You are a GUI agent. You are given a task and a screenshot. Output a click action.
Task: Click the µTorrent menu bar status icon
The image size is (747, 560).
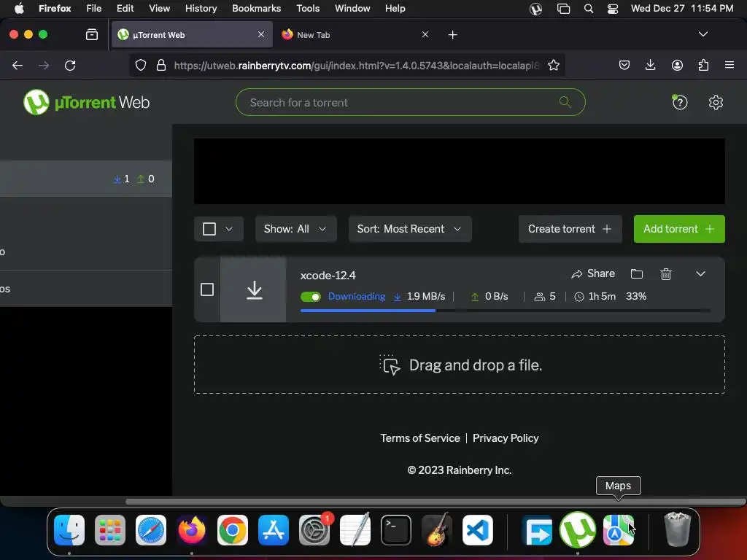535,9
